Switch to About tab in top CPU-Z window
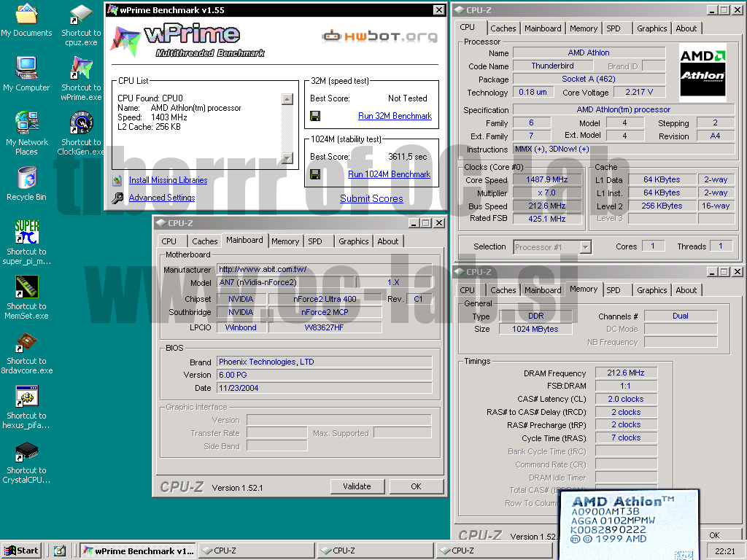 [x=686, y=28]
